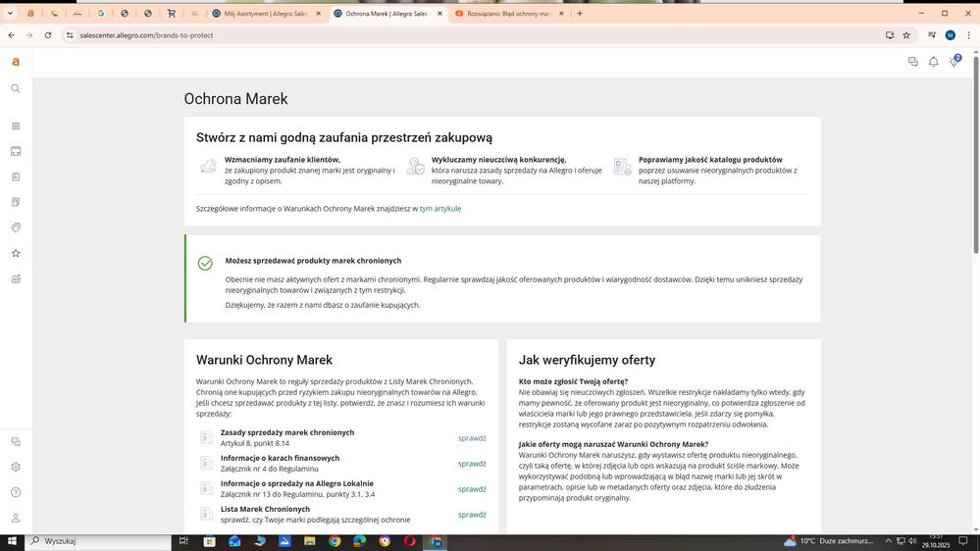Click the user account icon in the sidebar
The width and height of the screenshot is (980, 551).
point(16,518)
